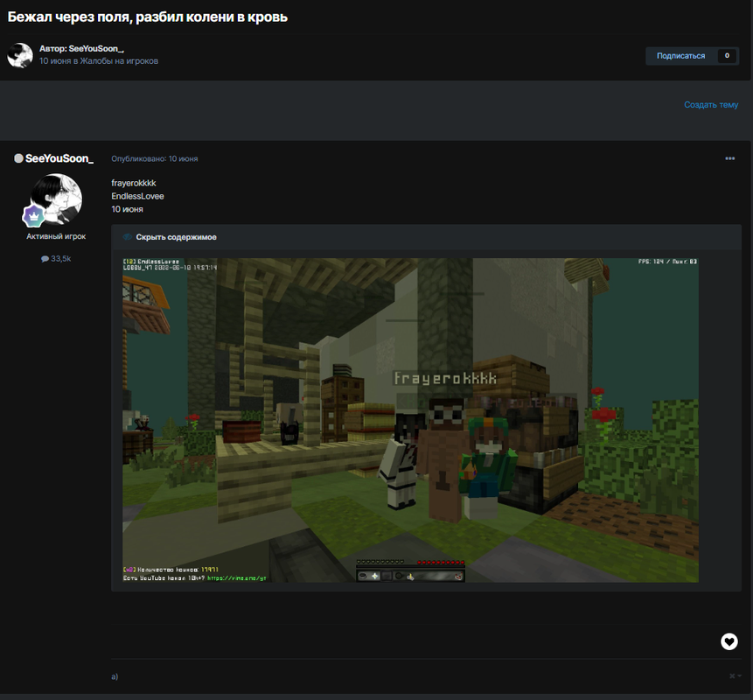This screenshot has height=700, width=753.
Task: Click SeeYouSoon_ large profile picture in post
Action: pyautogui.click(x=56, y=199)
